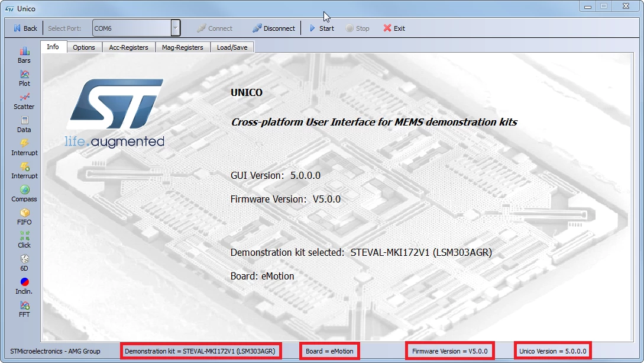Screen dimensions: 644x363
Task: Open the FIFO tool
Action: [x=24, y=216]
